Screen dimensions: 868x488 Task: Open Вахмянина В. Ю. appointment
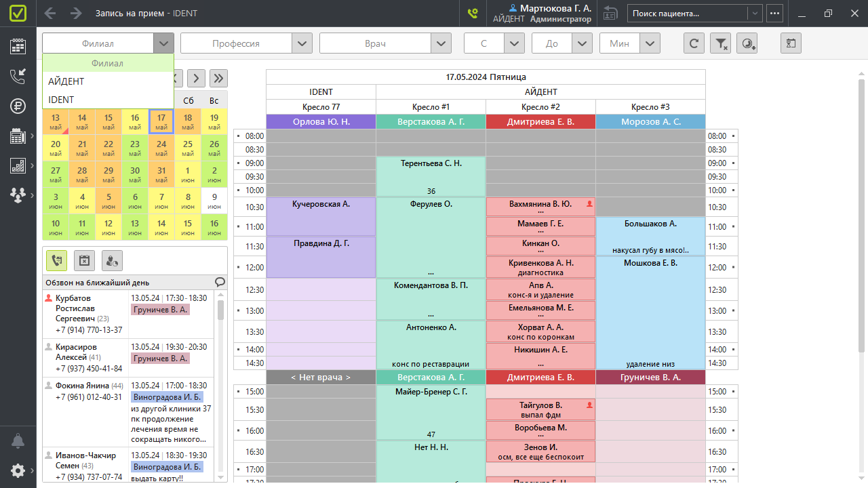[x=540, y=207]
